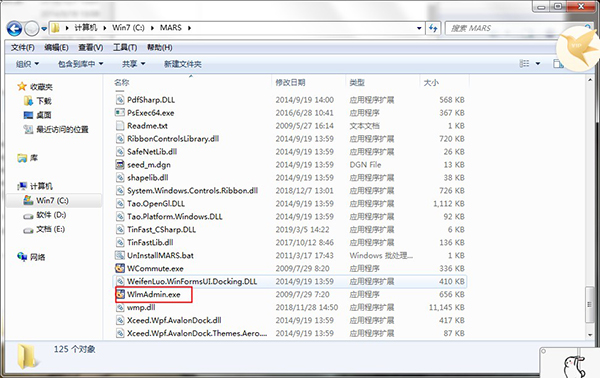Click the 11,145 KB size of wmp.dll

point(447,307)
